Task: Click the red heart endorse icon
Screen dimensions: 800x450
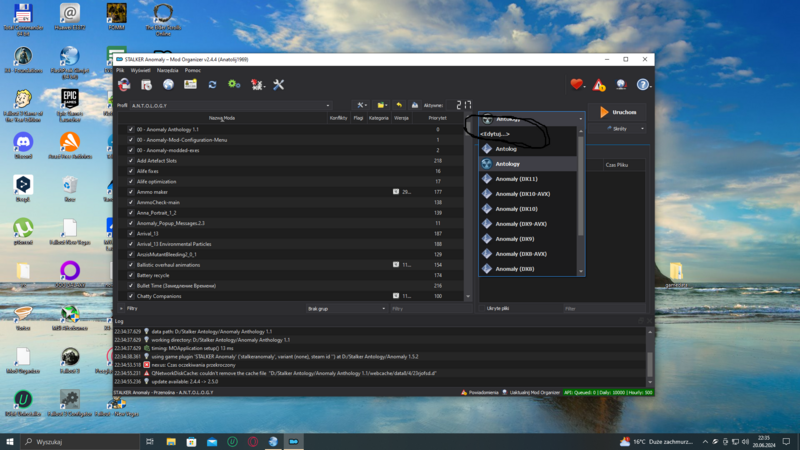Action: click(577, 85)
